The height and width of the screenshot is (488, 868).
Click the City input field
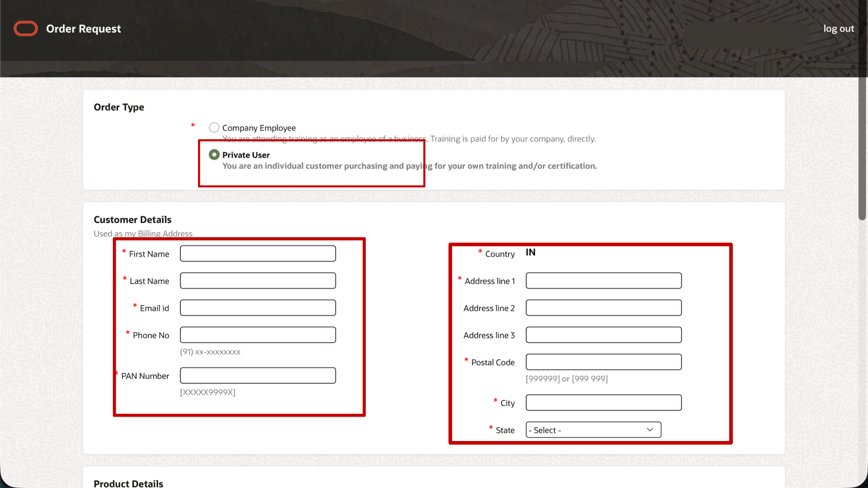[x=603, y=403]
